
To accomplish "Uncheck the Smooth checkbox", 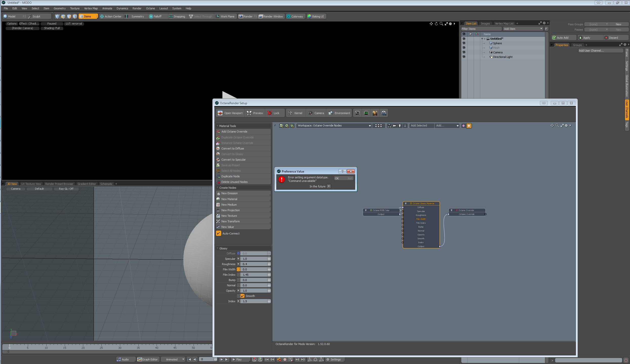I will 243,296.
